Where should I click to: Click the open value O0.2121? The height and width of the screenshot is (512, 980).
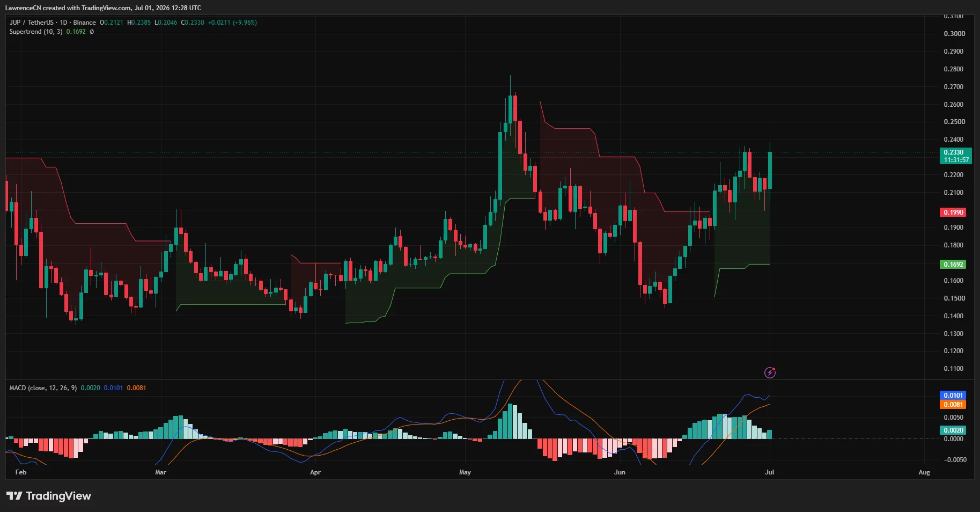click(x=112, y=23)
